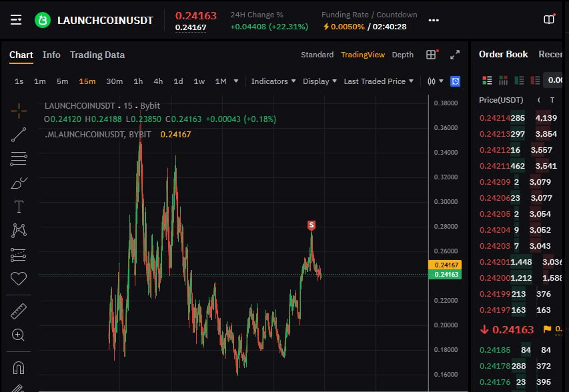Open the Last Traded Price dropdown
This screenshot has height=392, width=569.
pos(378,81)
